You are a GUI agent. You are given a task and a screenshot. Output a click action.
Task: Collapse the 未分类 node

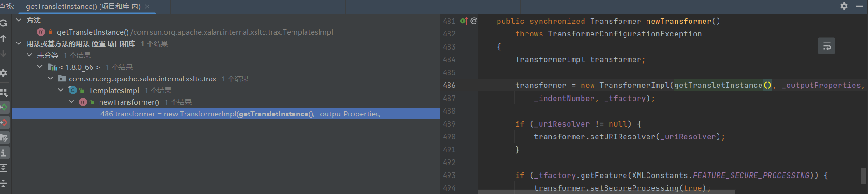pos(29,55)
